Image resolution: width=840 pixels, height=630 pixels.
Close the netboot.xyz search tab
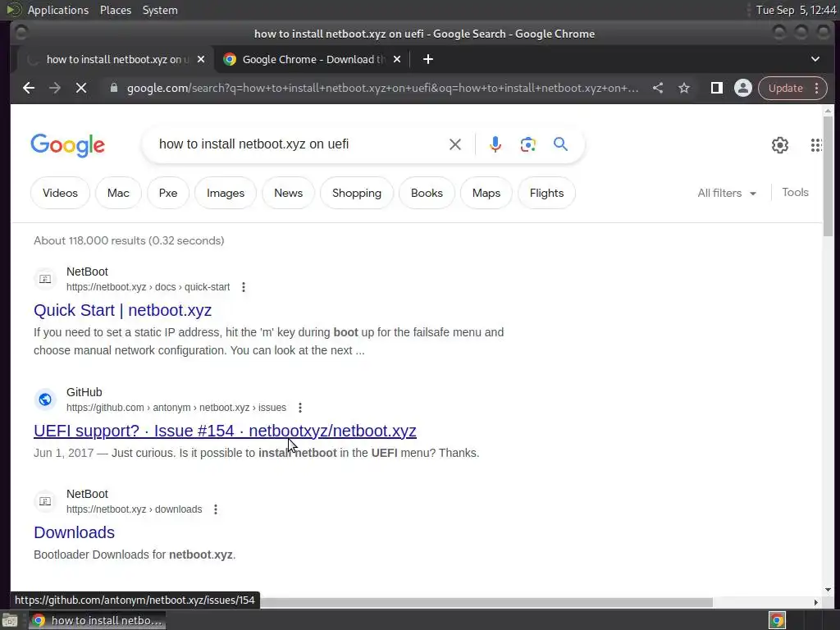click(201, 59)
